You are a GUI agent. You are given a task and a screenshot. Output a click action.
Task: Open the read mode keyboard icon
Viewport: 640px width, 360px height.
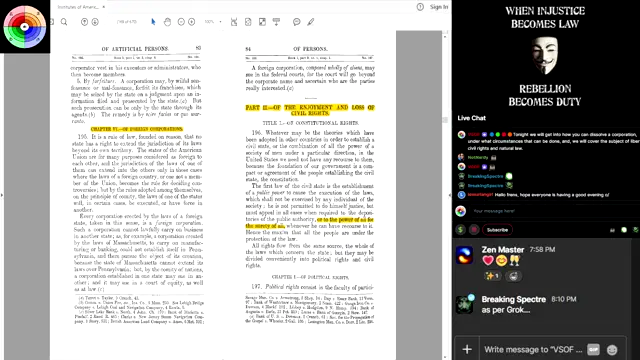276,22
